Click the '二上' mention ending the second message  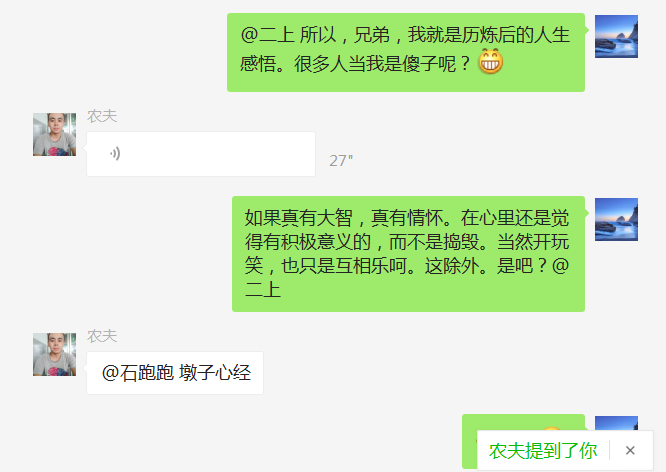click(x=263, y=290)
